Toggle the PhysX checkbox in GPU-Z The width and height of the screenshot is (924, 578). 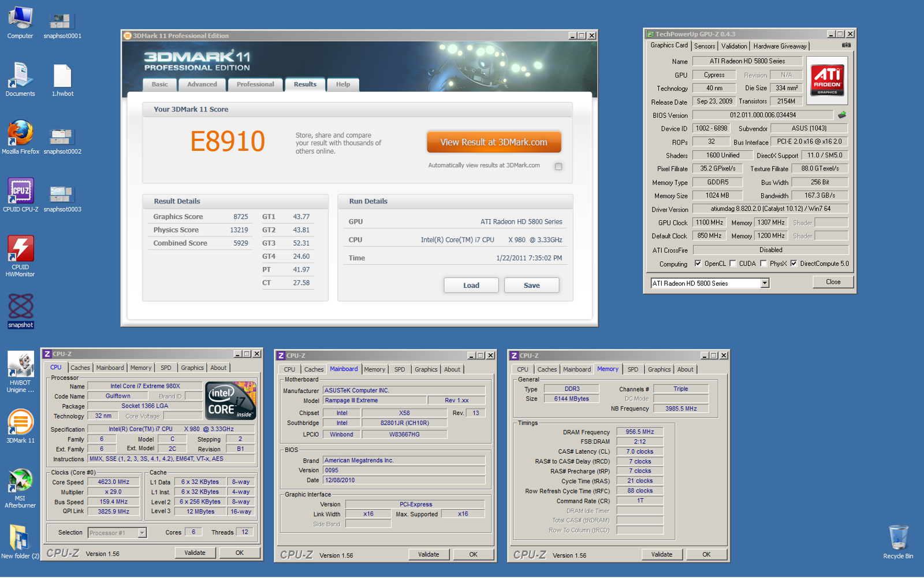click(x=763, y=264)
